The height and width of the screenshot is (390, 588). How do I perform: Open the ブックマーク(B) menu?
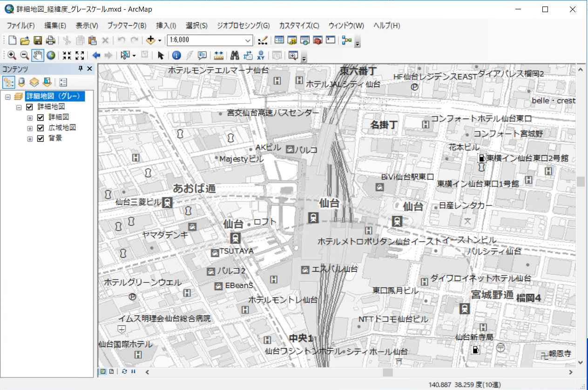127,26
